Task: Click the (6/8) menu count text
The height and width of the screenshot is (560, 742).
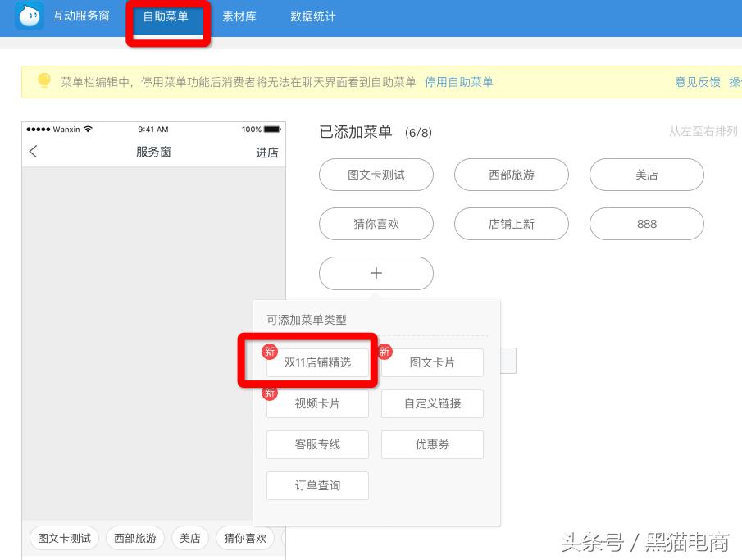Action: click(x=418, y=133)
